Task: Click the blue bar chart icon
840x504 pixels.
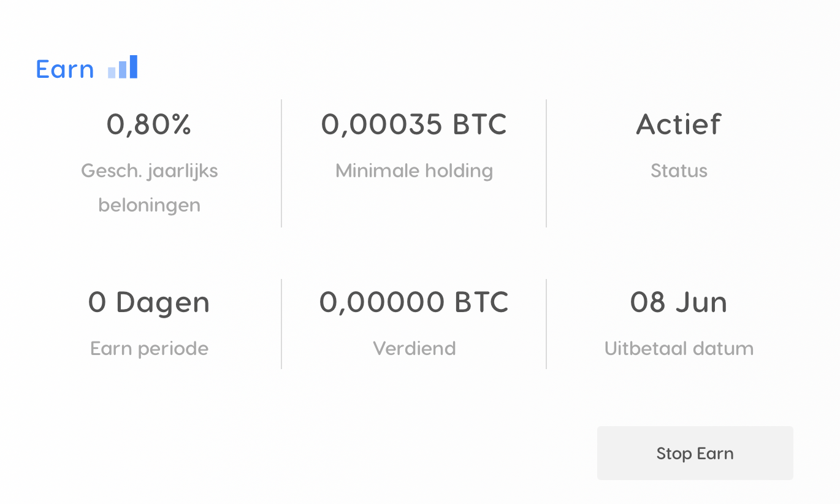Action: 123,67
